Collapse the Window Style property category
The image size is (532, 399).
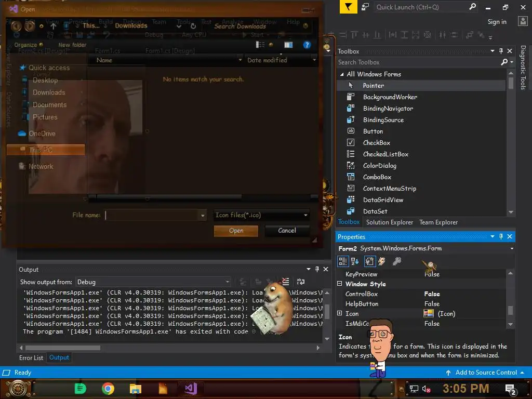340,284
